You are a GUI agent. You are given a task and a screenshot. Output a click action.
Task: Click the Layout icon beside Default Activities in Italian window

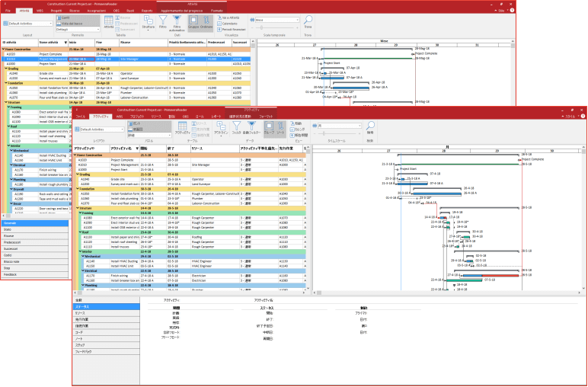tap(5, 24)
